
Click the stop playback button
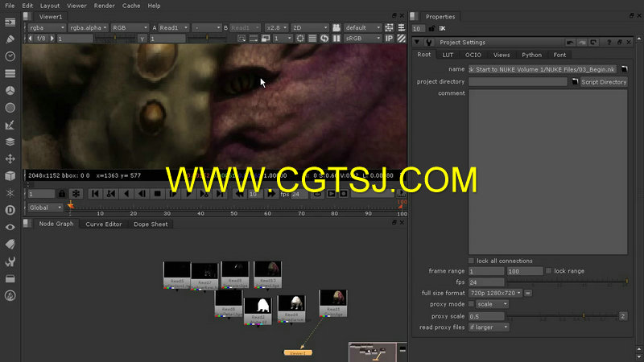pos(157,193)
